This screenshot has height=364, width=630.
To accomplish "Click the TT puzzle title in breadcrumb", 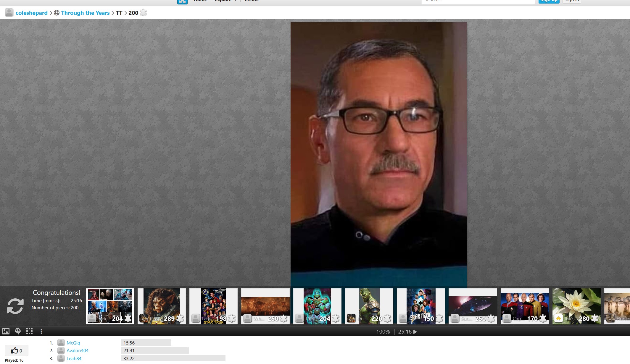I will click(x=119, y=13).
